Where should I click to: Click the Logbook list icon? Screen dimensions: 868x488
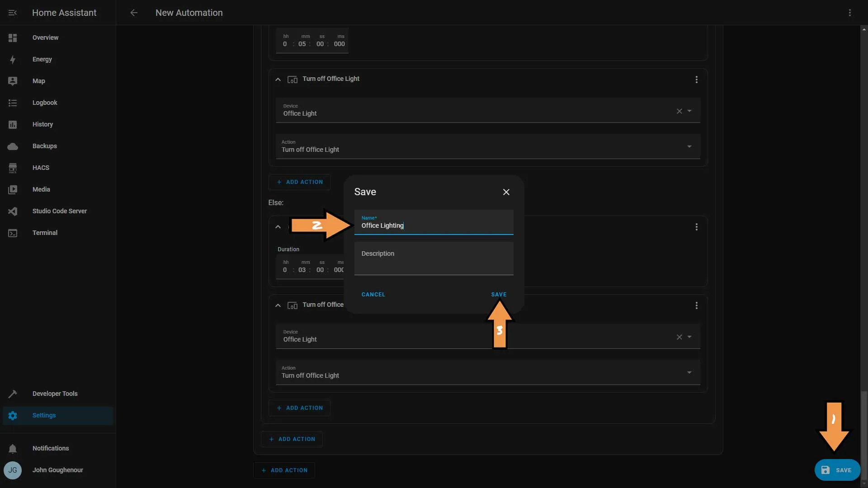13,103
